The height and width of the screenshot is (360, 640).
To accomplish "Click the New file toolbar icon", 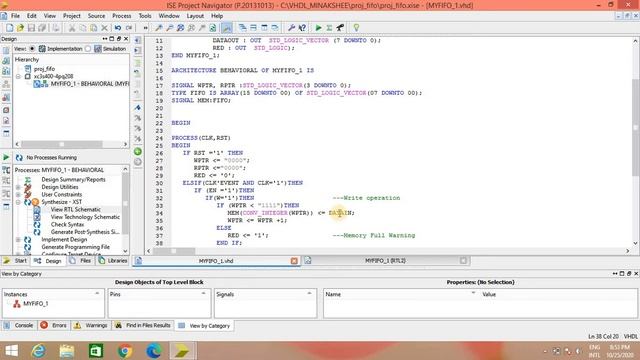I will (x=9, y=28).
